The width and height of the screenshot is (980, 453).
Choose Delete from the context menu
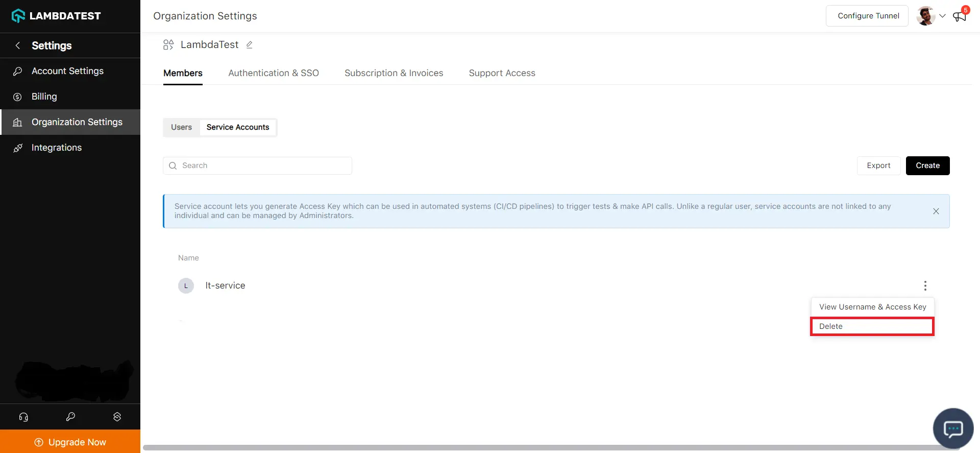(x=872, y=326)
